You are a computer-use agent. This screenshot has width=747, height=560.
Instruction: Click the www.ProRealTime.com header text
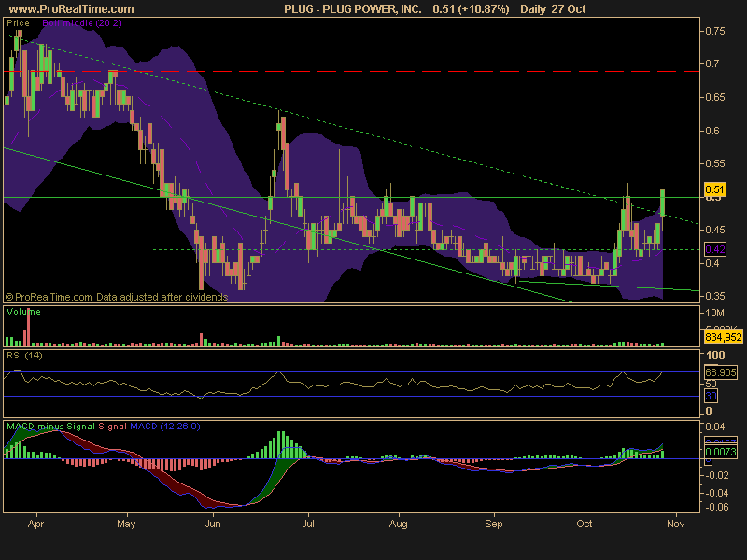[72, 9]
